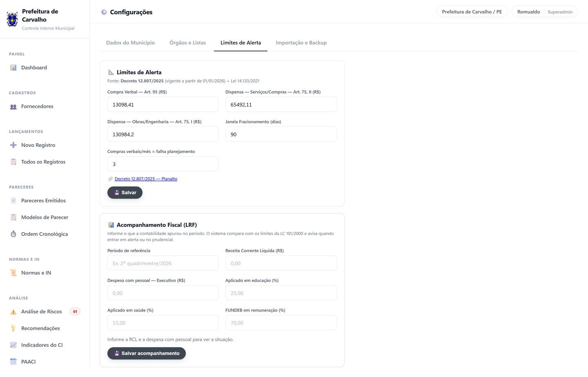Go to Importação e Backup tab

pos(301,43)
